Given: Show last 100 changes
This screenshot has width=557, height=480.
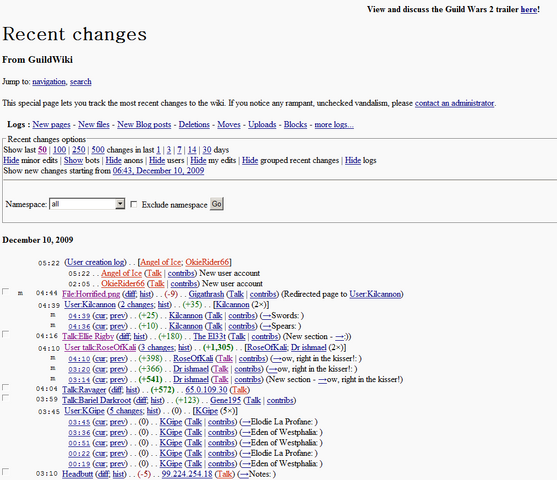Looking at the screenshot, I should tap(60, 150).
